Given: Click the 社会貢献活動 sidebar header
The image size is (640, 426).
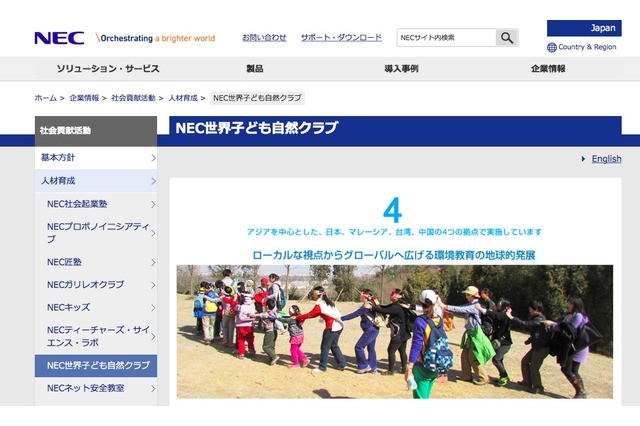Looking at the screenshot, I should point(96,131).
